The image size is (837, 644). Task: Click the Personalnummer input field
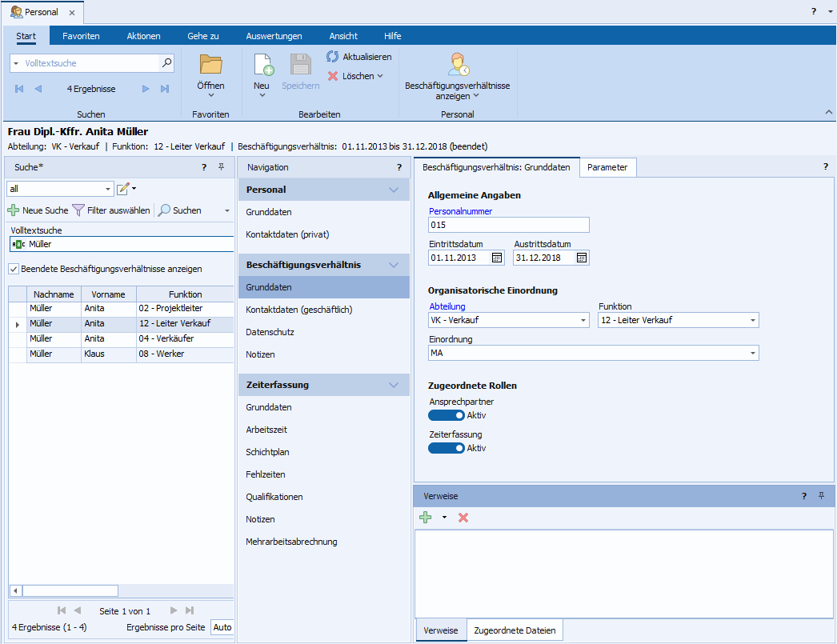click(x=509, y=225)
